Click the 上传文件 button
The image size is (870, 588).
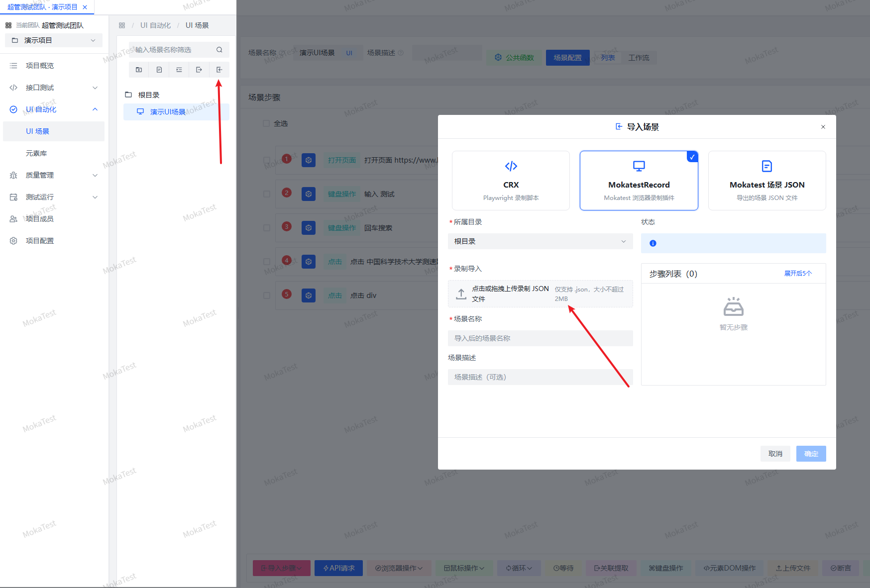pos(793,568)
